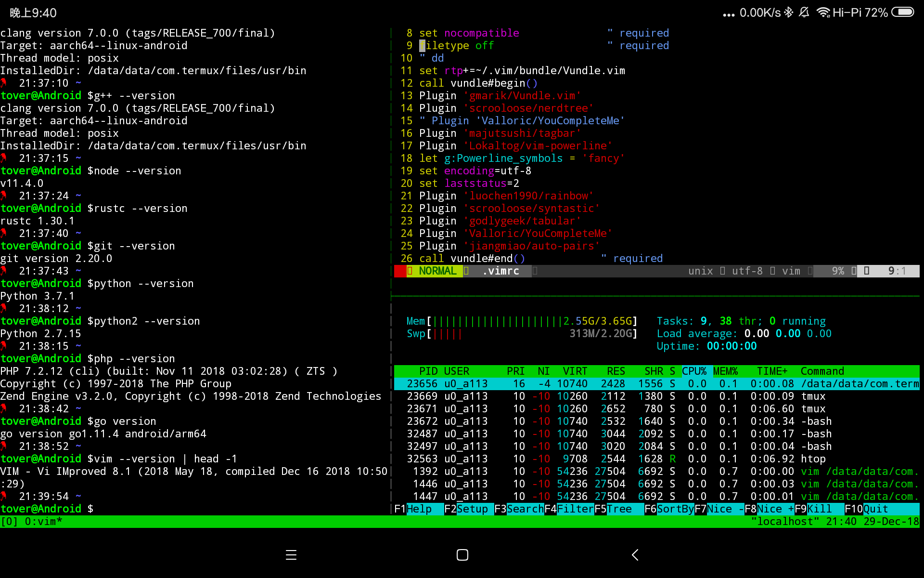Click the NORMAL mode indicator in vim statusline
The width and height of the screenshot is (924, 578).
437,271
